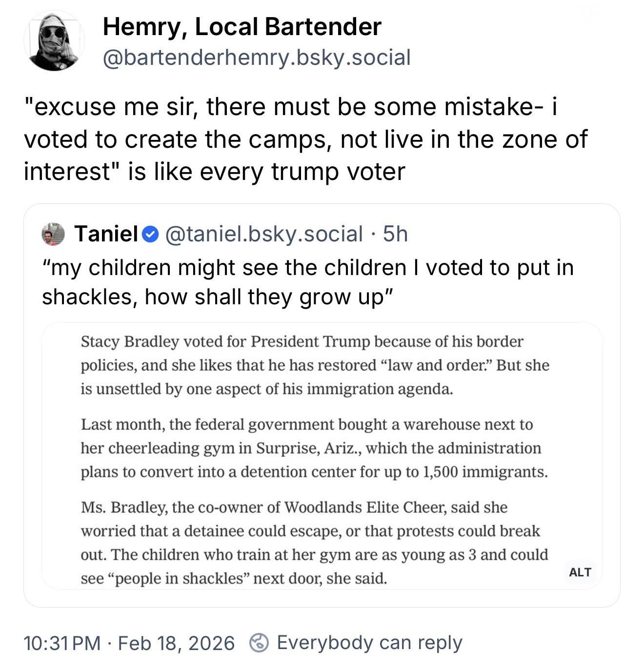The width and height of the screenshot is (644, 671).
Task: Click the globe icon beside Everybody can reply
Action: coord(259,643)
